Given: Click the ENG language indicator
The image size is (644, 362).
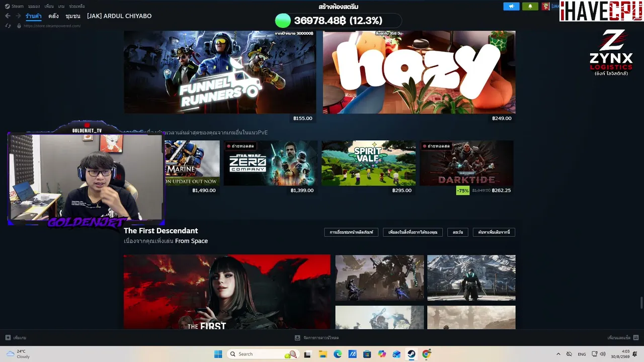Looking at the screenshot, I should point(582,354).
